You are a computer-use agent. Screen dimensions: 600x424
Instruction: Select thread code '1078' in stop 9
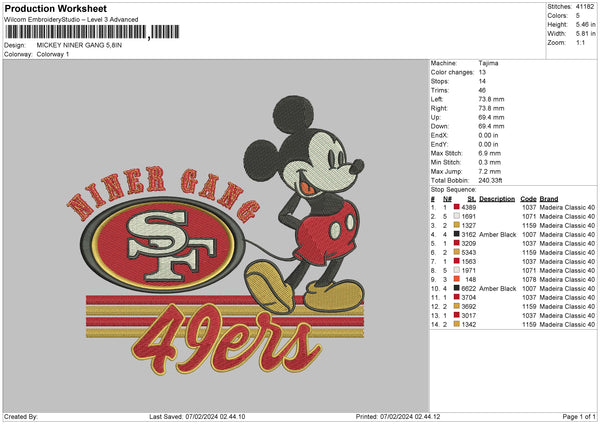pyautogui.click(x=529, y=279)
